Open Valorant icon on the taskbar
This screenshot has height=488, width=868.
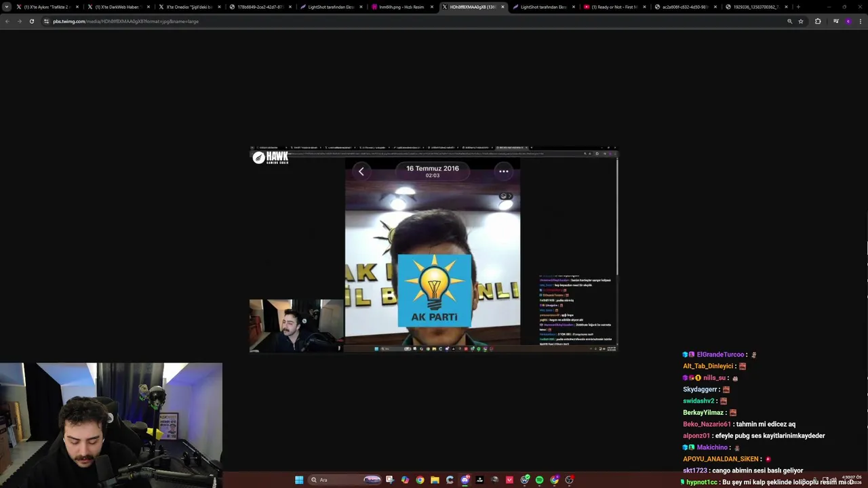pyautogui.click(x=509, y=480)
